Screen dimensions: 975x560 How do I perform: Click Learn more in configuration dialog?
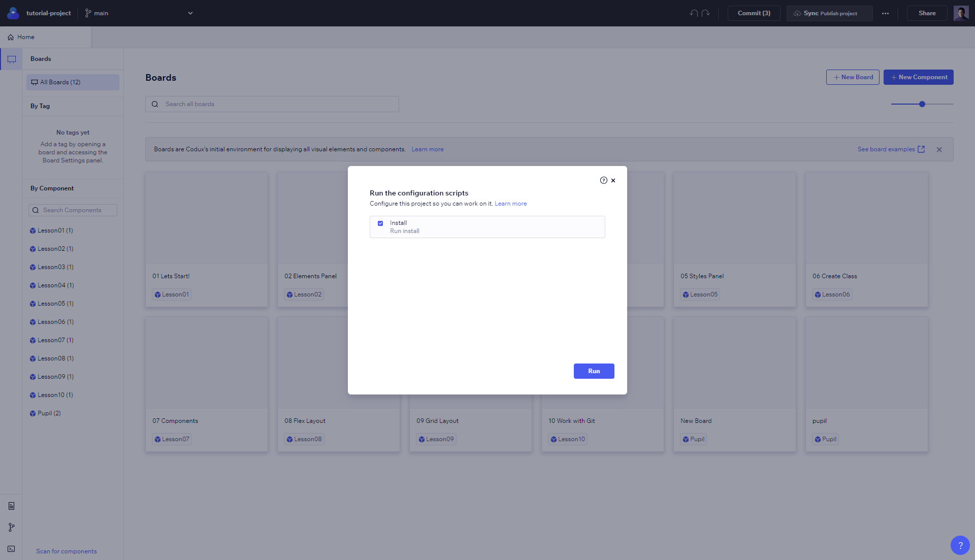[510, 204]
